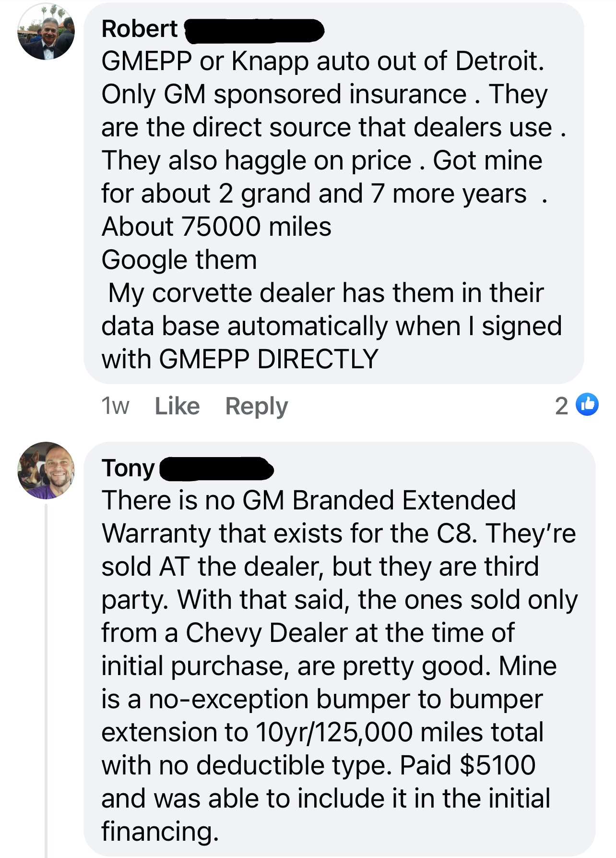Open Robert's profile via his name
Image resolution: width=616 pixels, height=858 pixels.
(x=140, y=29)
